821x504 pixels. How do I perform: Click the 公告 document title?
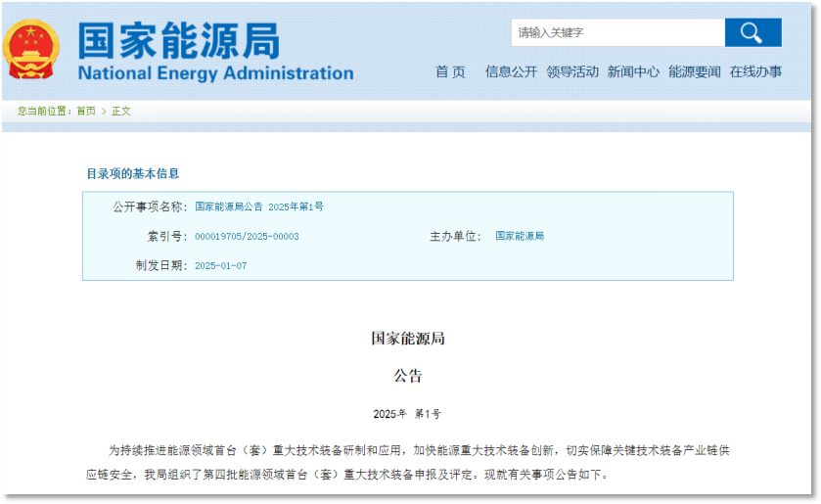pyautogui.click(x=408, y=375)
